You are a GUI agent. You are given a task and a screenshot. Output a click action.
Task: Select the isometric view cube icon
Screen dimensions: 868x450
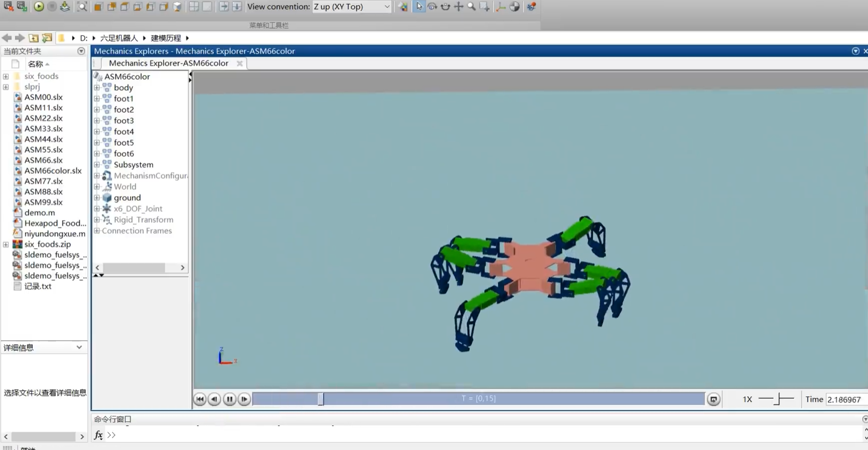click(x=178, y=7)
